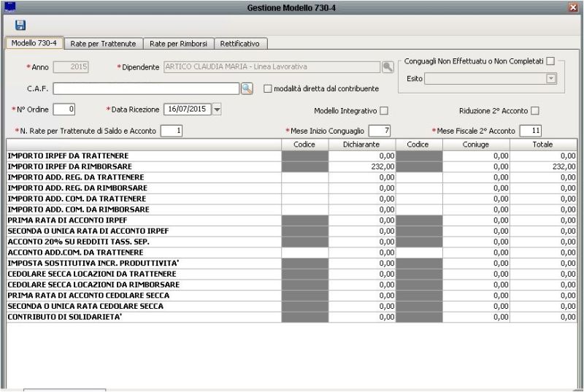The width and height of the screenshot is (584, 392).
Task: Click the N° Ordine input field
Action: (x=64, y=109)
